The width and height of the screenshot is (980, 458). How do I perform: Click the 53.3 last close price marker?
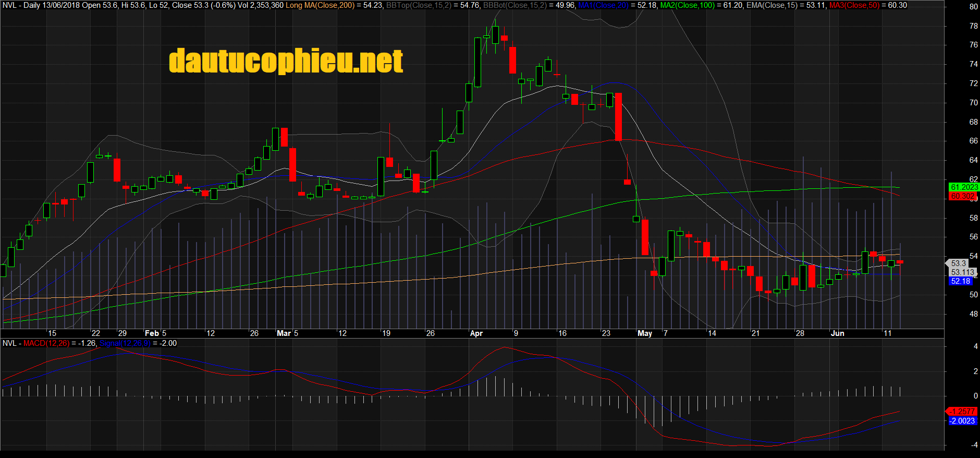(x=958, y=263)
